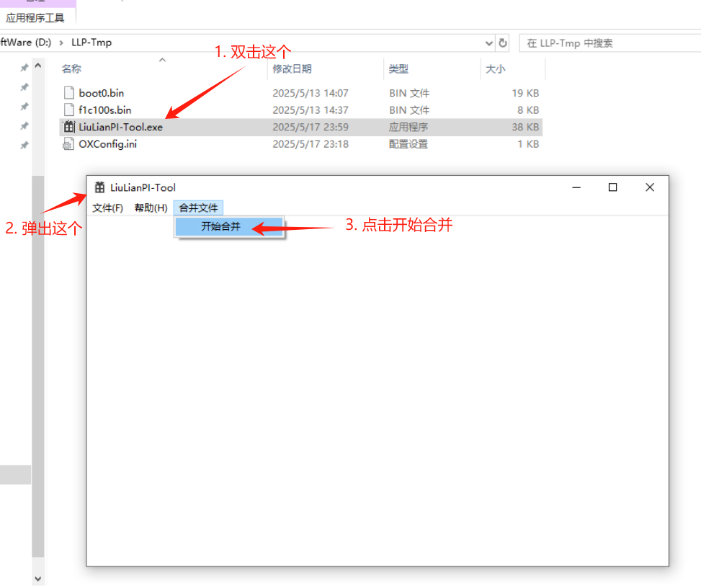The image size is (701, 588).
Task: Open the 合并文件 menu
Action: [x=199, y=208]
